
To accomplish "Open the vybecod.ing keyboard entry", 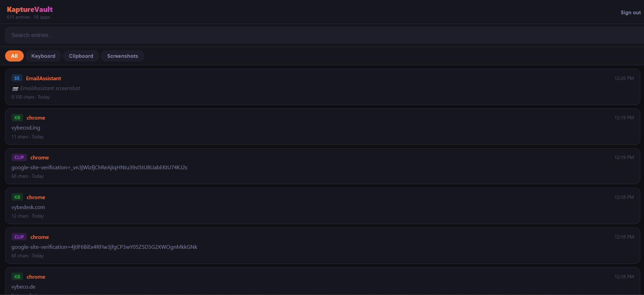I will pyautogui.click(x=323, y=126).
